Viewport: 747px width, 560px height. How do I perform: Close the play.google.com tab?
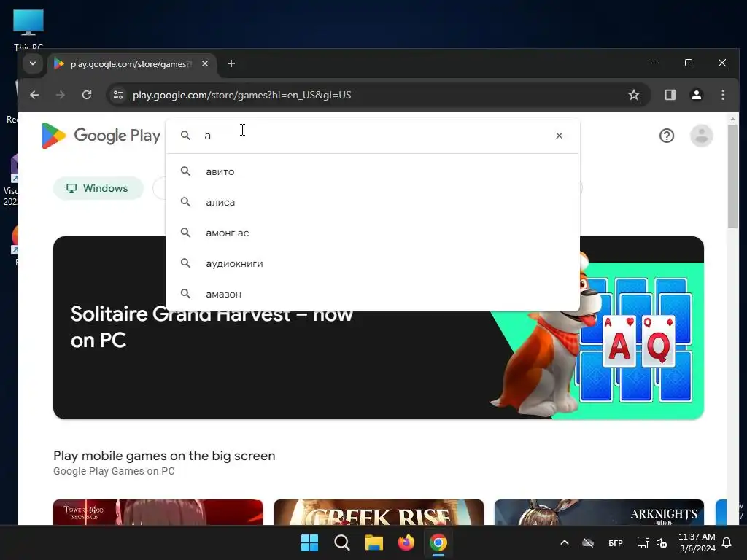[x=205, y=63]
